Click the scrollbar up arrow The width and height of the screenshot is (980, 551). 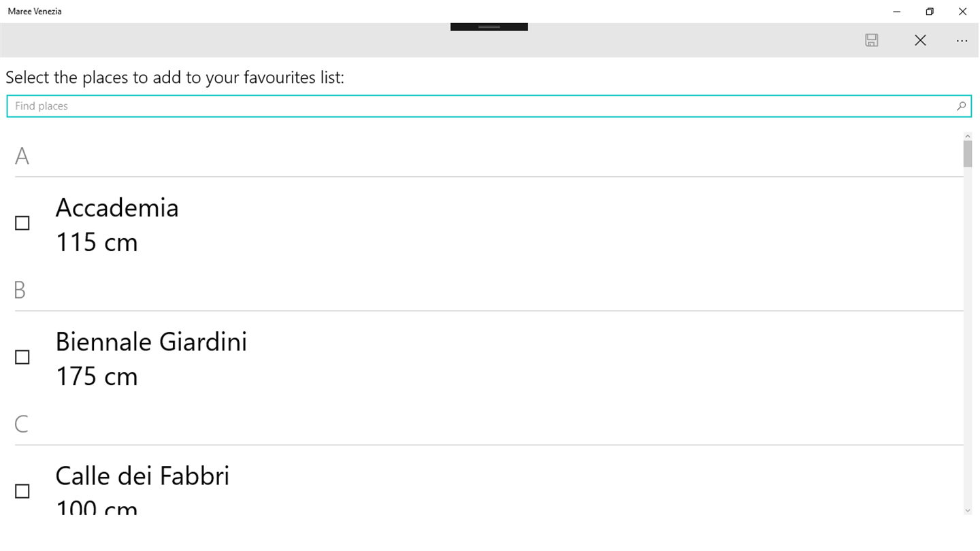(968, 135)
